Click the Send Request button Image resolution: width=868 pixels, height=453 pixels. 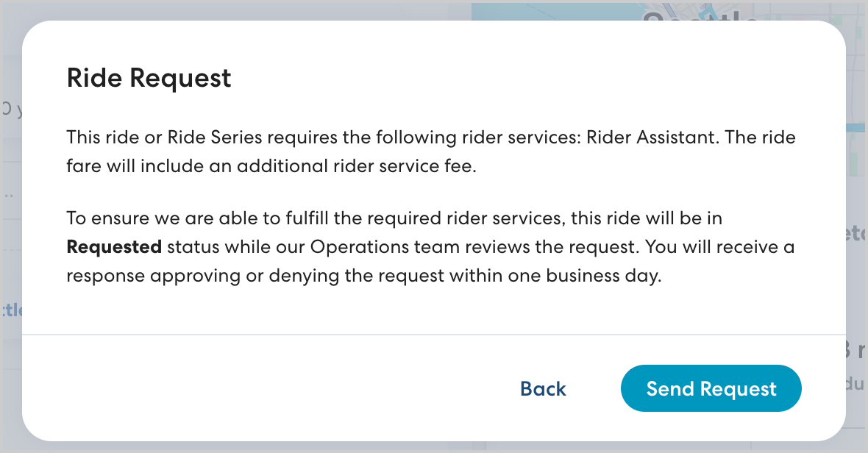(x=711, y=388)
